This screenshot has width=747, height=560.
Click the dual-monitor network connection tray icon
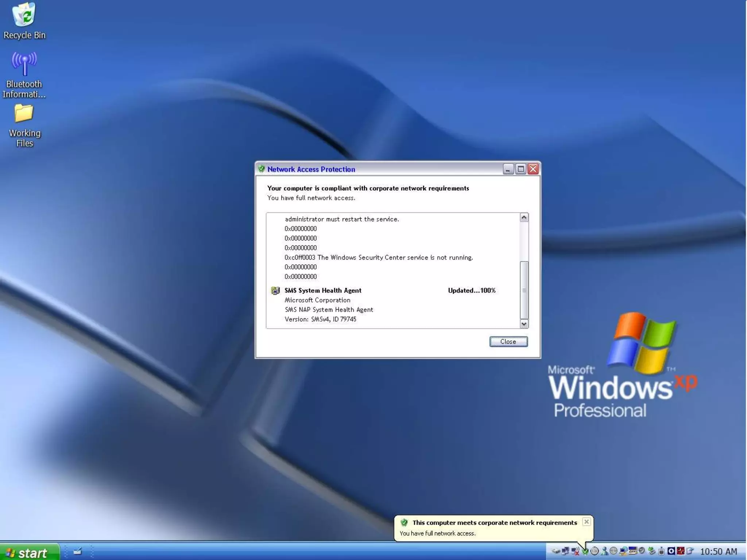pyautogui.click(x=565, y=551)
